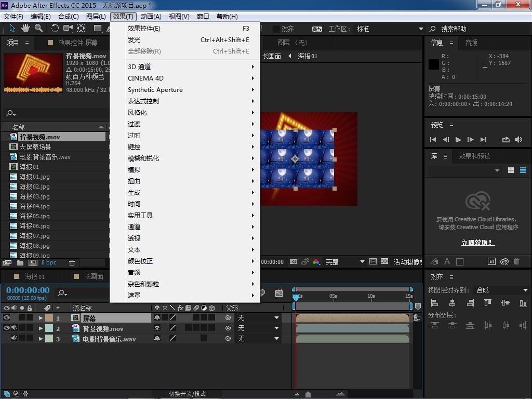Click the new composition icon in project panel
Screen dimensions: 532x399
(33, 262)
